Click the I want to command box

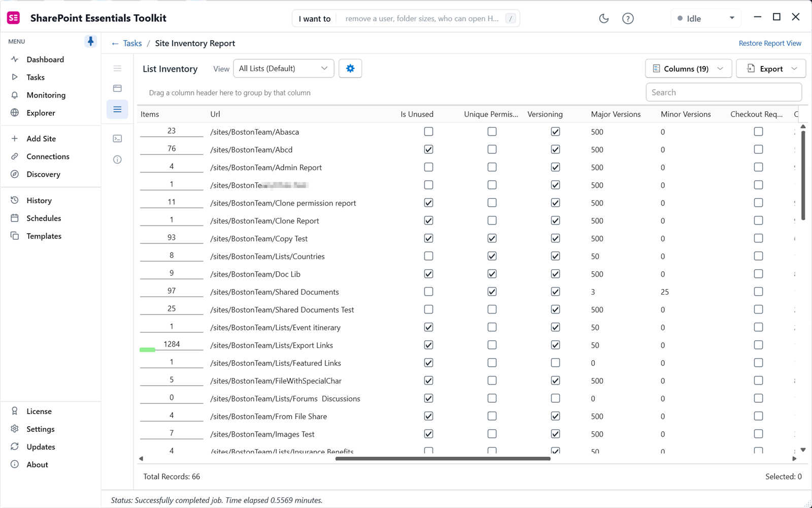406,19
